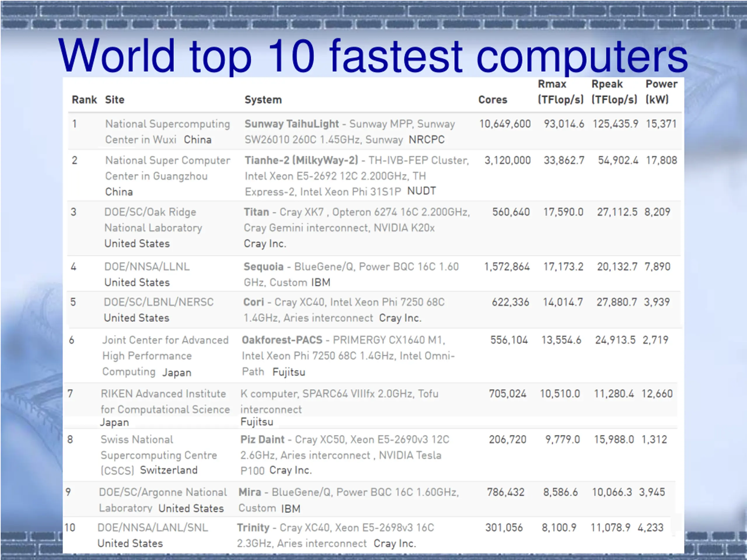Click the 'Rpeak (TFlop/s)' column header
Viewport: 747px width, 560px height.
coord(614,92)
